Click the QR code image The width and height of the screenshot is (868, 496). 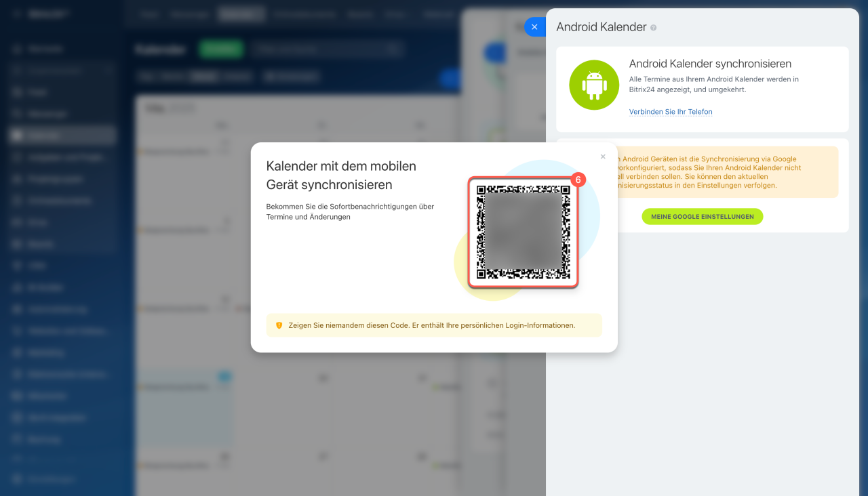pos(523,232)
